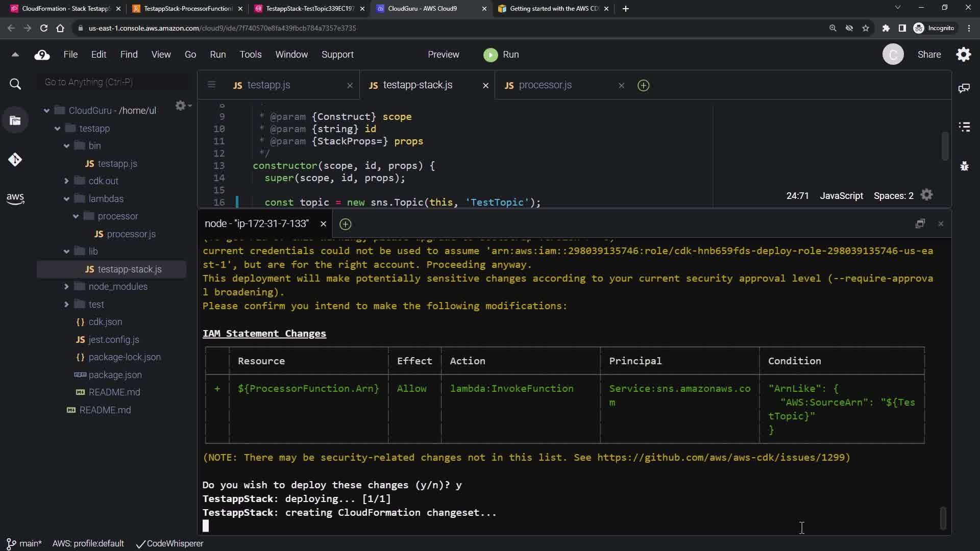Click the Go to Anything search field

112,82
